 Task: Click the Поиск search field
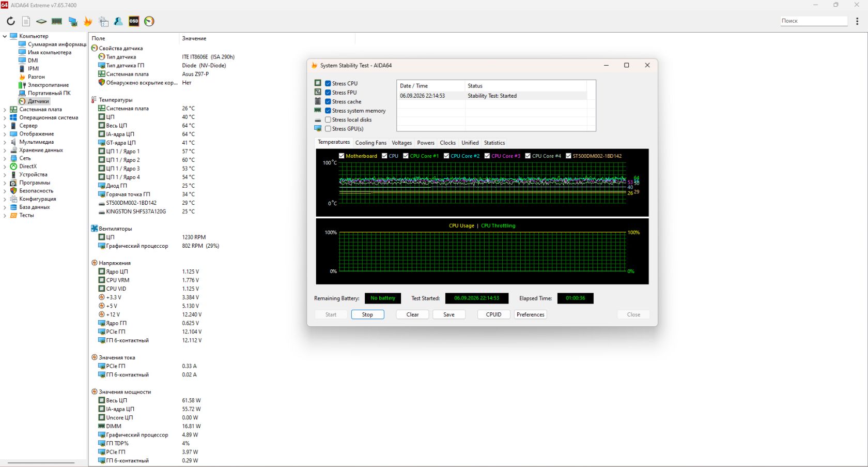(814, 21)
